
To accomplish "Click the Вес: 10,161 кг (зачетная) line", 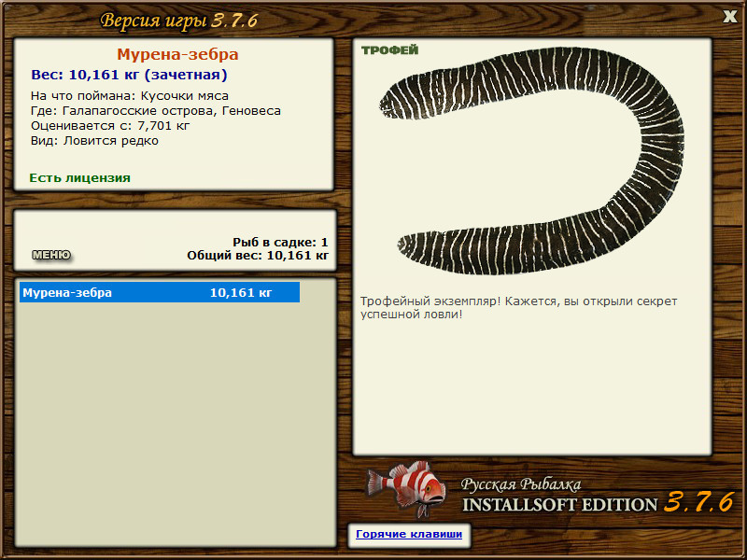I will pyautogui.click(x=129, y=75).
